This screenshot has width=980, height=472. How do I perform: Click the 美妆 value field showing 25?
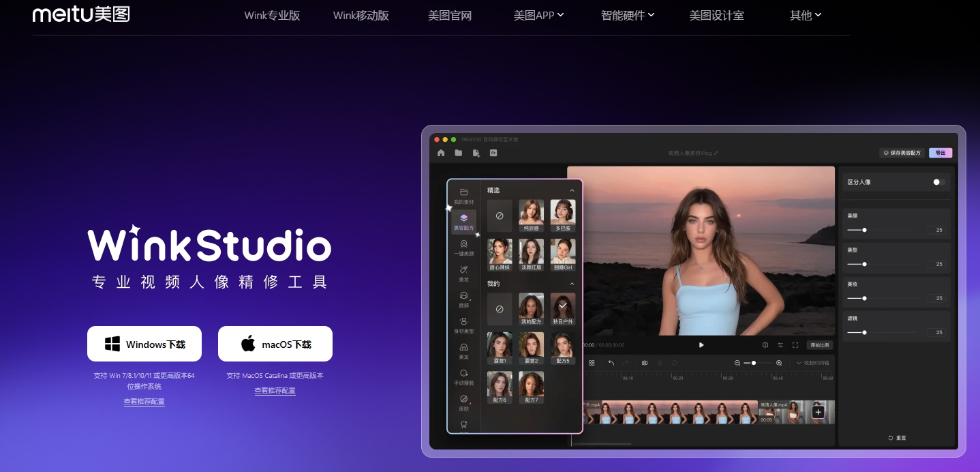[936, 298]
